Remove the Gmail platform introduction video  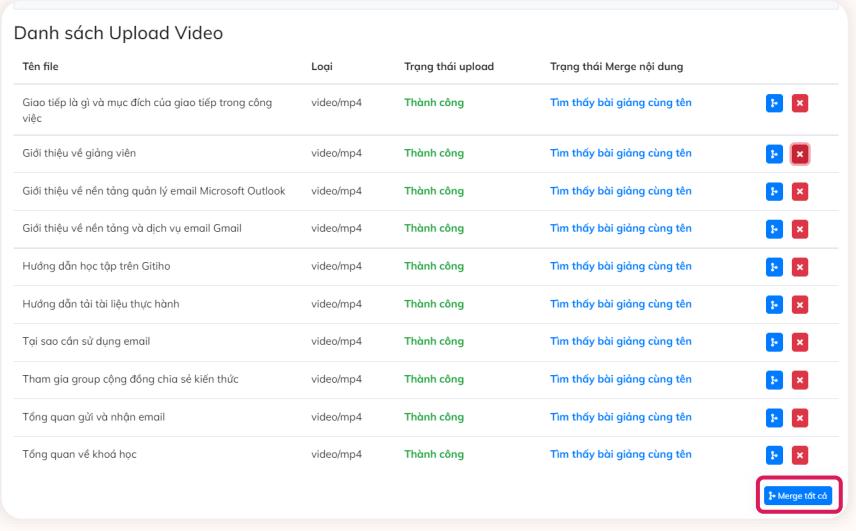click(800, 229)
